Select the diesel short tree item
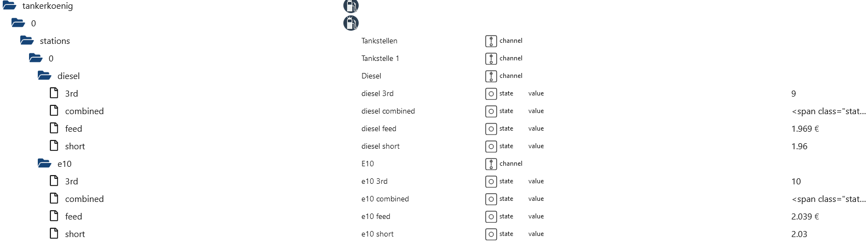Image resolution: width=868 pixels, height=242 pixels. tap(75, 147)
